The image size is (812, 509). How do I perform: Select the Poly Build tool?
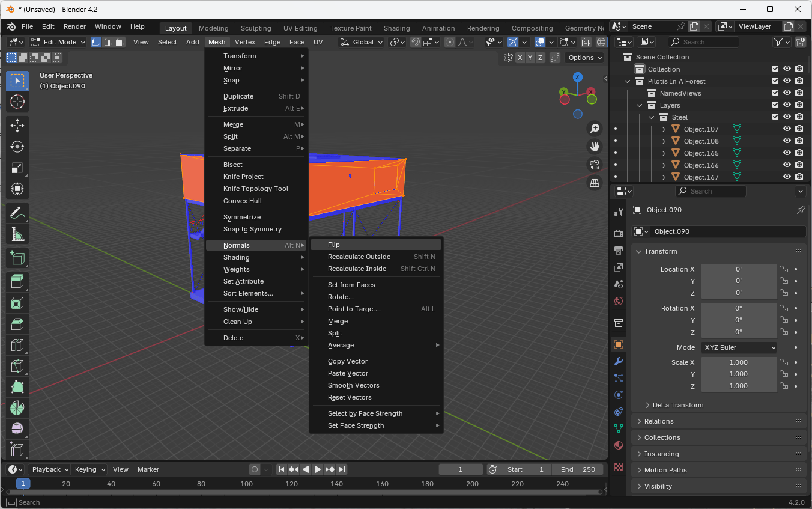click(17, 387)
